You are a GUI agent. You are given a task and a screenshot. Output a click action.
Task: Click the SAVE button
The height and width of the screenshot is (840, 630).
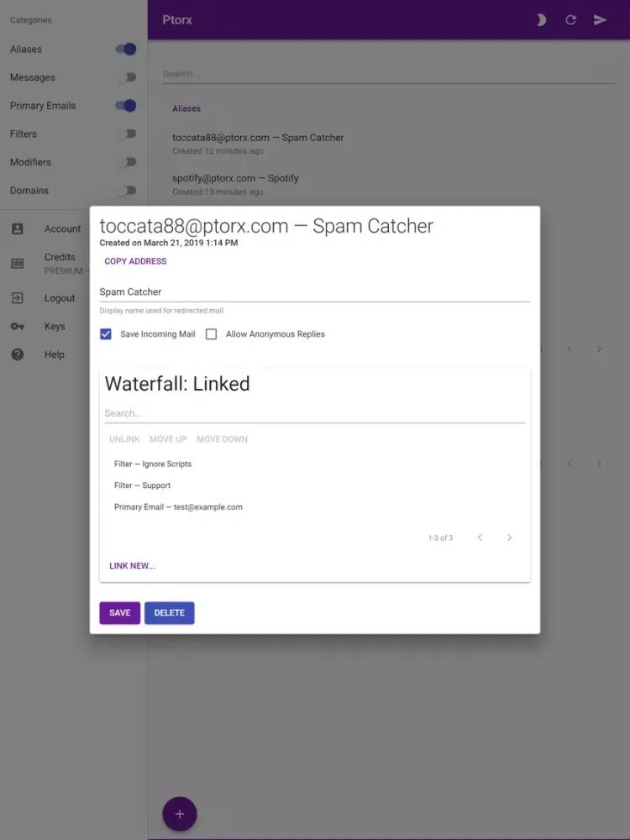click(120, 613)
